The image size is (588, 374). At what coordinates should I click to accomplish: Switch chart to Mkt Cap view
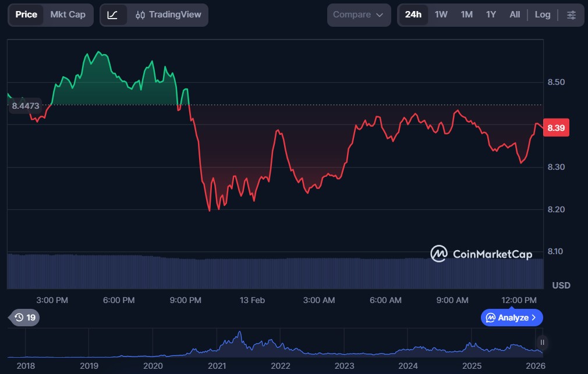click(x=68, y=15)
